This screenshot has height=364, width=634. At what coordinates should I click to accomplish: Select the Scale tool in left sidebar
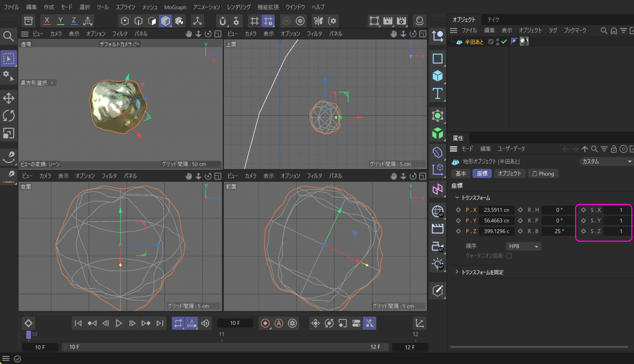click(9, 133)
